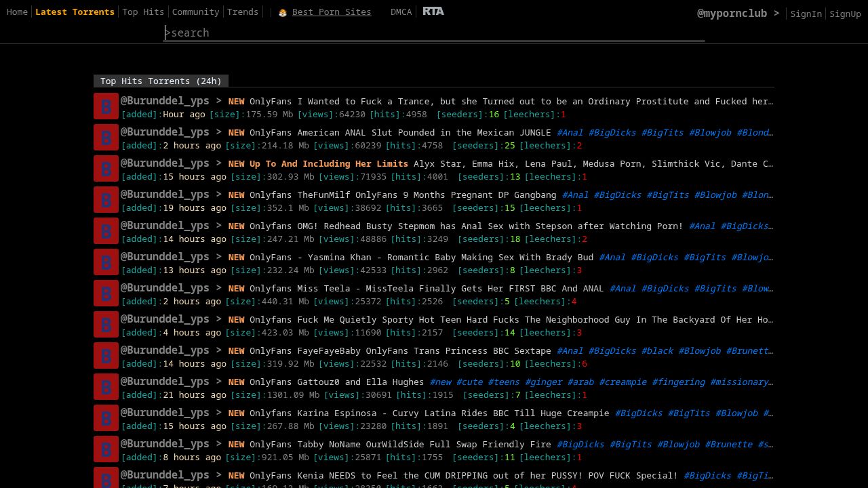Viewport: 868px width, 488px height.
Task: Open the Community page
Action: click(x=195, y=12)
